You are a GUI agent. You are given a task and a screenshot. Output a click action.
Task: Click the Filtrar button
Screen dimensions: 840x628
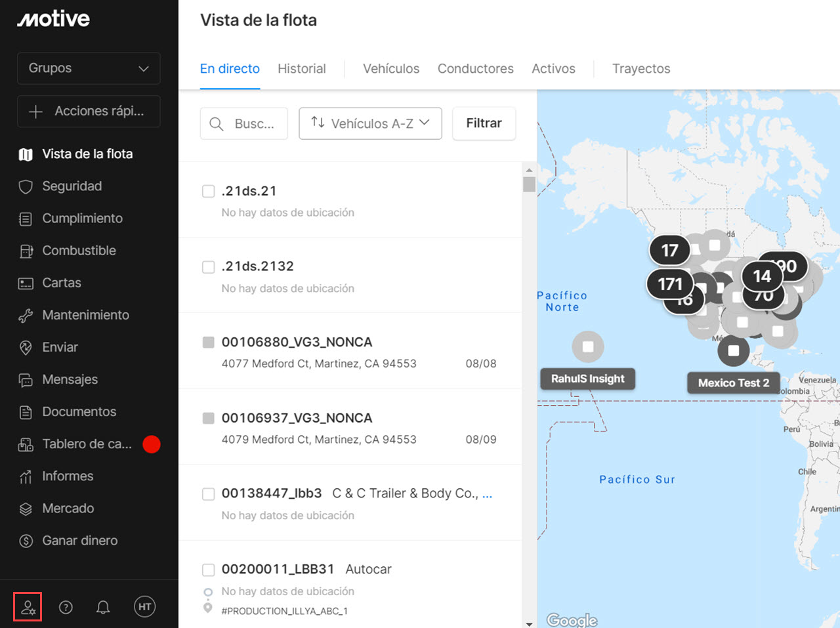[x=484, y=123]
